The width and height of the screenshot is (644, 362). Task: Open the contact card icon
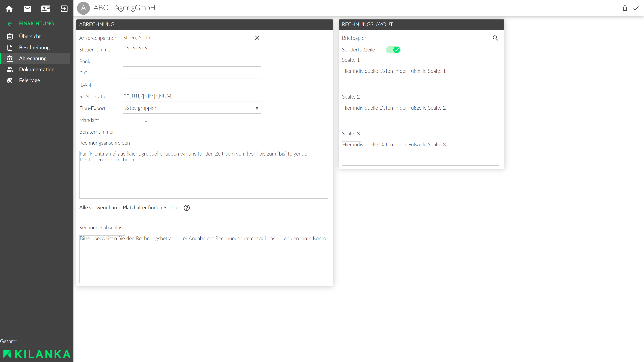(46, 9)
